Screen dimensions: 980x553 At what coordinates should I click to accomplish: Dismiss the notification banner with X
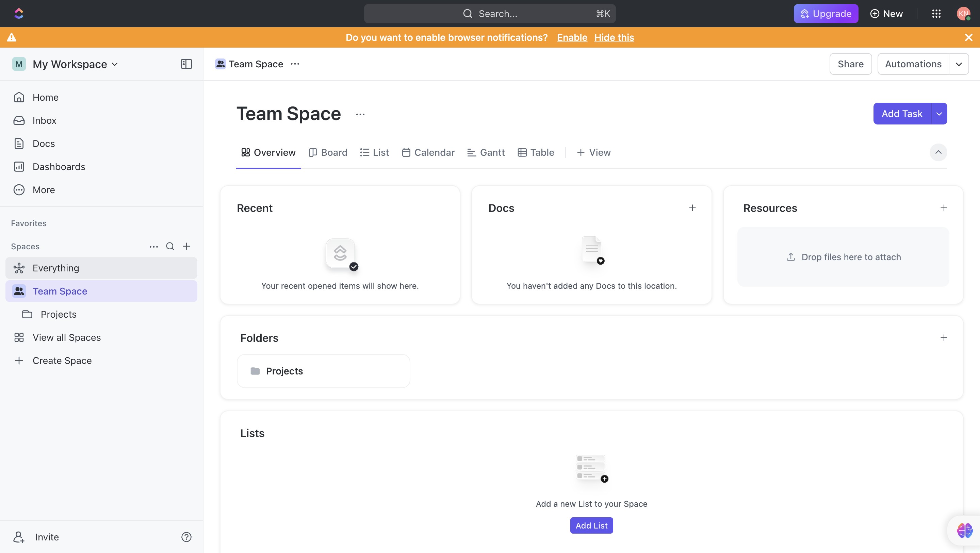968,37
